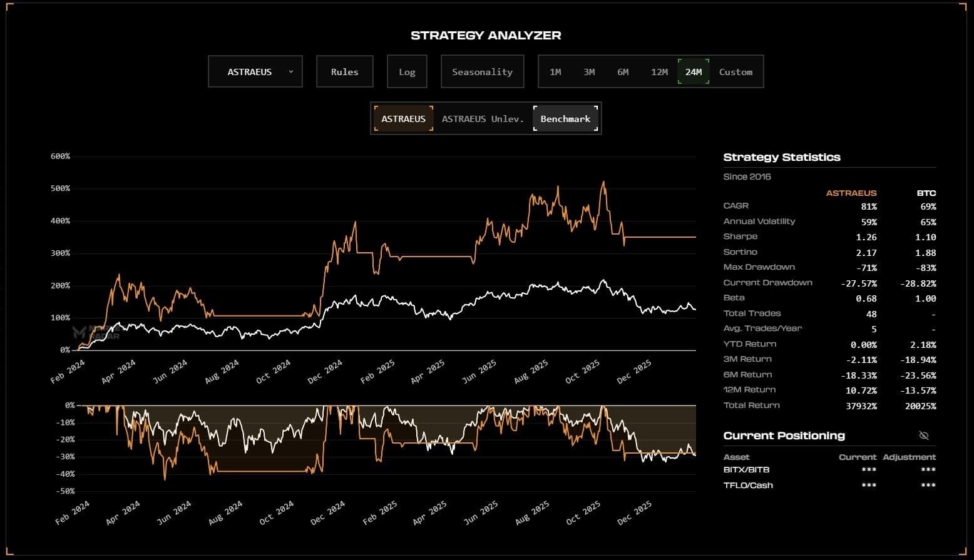The height and width of the screenshot is (560, 974).
Task: Click the BTC column header in statistics
Action: click(926, 193)
